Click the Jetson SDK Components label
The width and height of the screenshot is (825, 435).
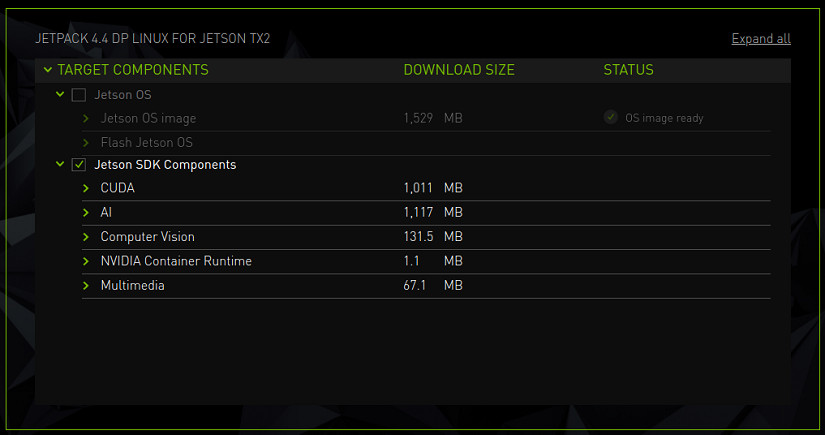165,165
